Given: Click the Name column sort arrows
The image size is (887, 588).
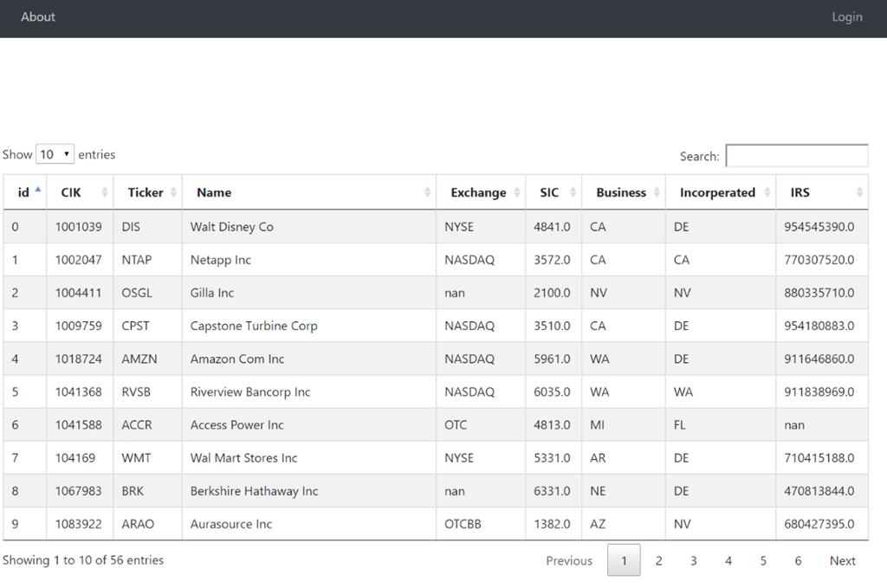Looking at the screenshot, I should tap(428, 191).
